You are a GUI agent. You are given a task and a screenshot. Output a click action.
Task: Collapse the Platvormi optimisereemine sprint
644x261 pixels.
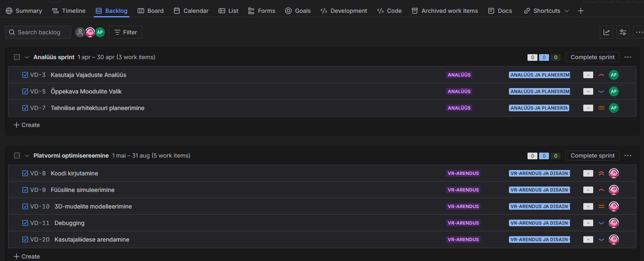(27, 156)
